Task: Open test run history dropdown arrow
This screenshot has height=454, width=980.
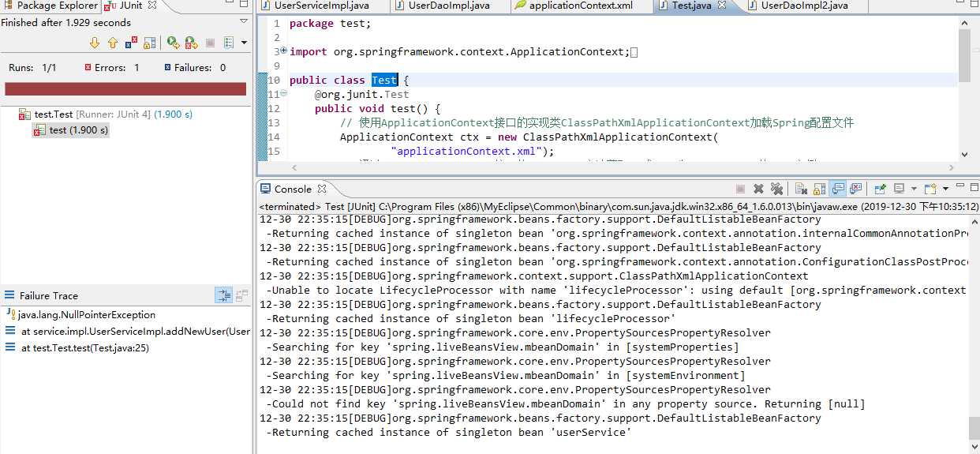Action: pyautogui.click(x=244, y=43)
